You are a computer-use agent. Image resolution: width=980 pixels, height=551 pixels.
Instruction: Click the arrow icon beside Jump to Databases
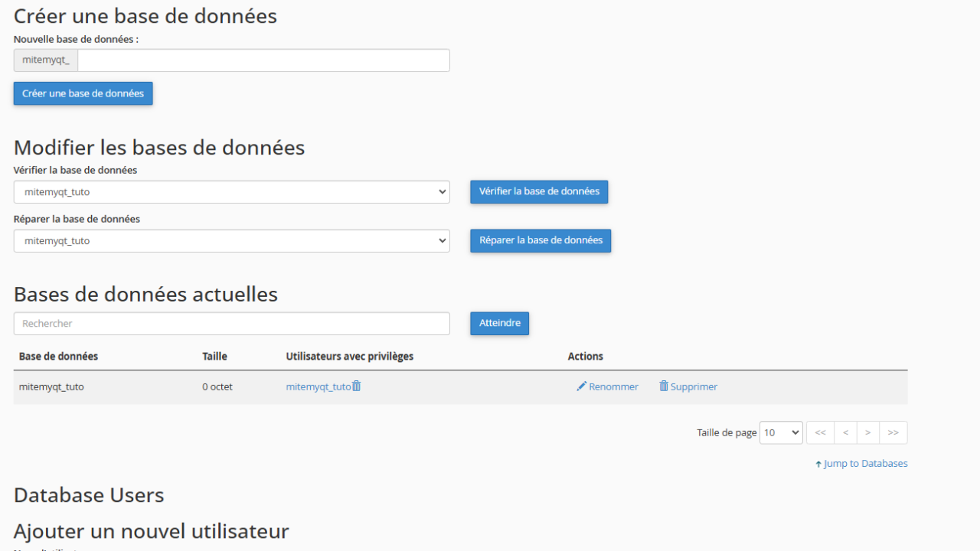(x=818, y=464)
